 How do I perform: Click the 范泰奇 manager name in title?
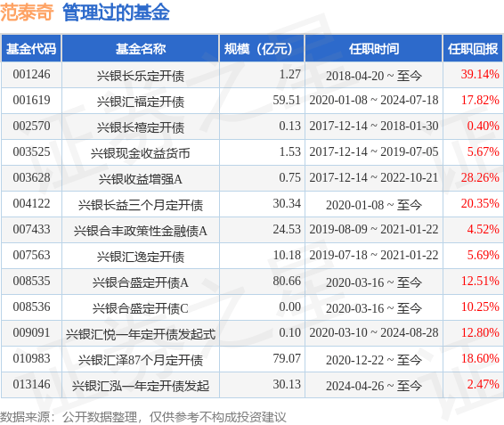coord(27,12)
